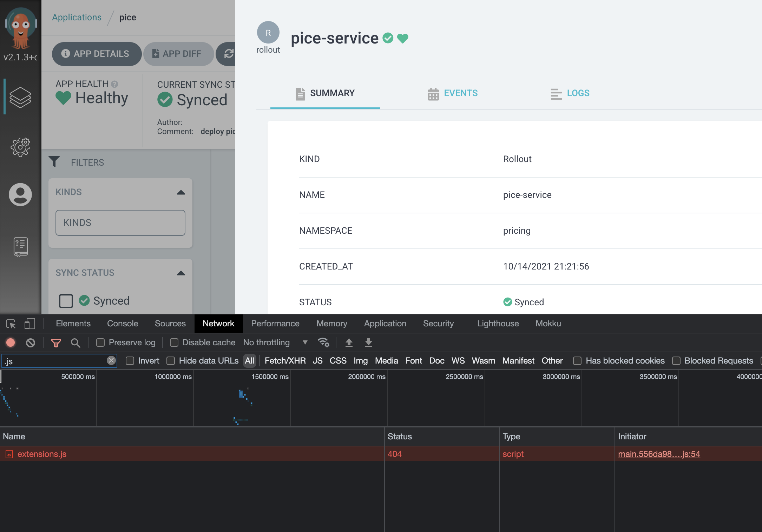Click the Argo CD octopus logo
The image size is (762, 532).
point(20,28)
